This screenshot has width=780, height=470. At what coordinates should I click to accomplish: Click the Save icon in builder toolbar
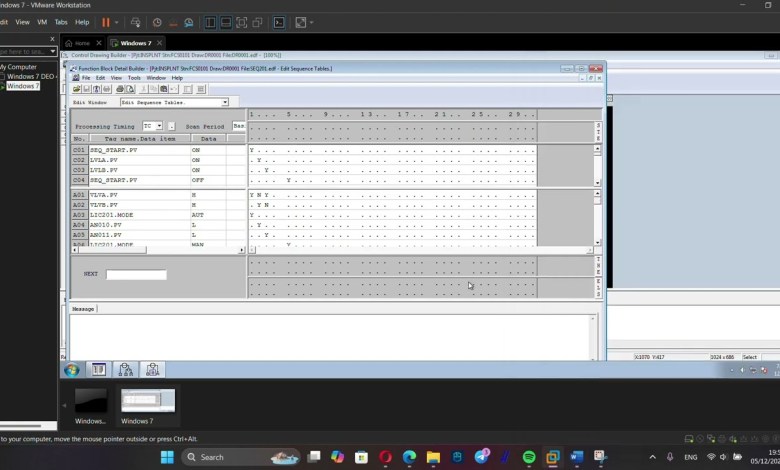click(87, 89)
